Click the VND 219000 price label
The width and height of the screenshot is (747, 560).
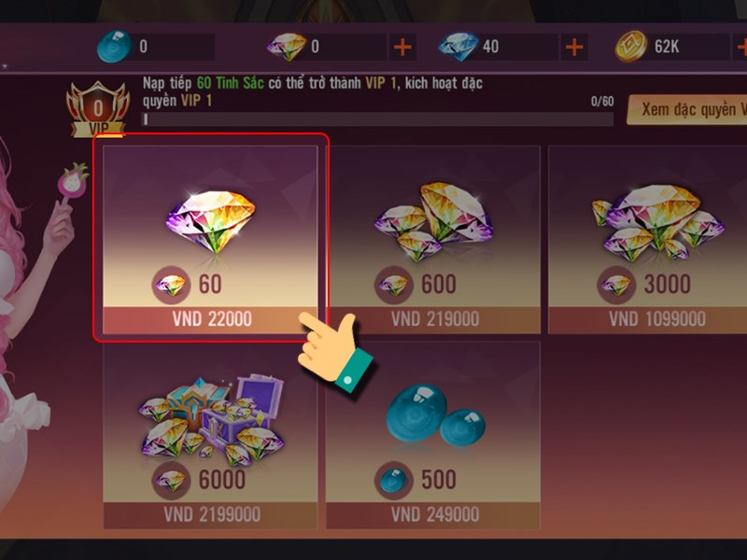(x=435, y=319)
